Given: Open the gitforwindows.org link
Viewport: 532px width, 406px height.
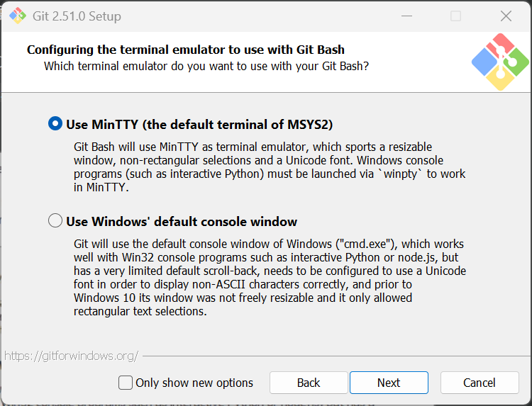Looking at the screenshot, I should [71, 356].
